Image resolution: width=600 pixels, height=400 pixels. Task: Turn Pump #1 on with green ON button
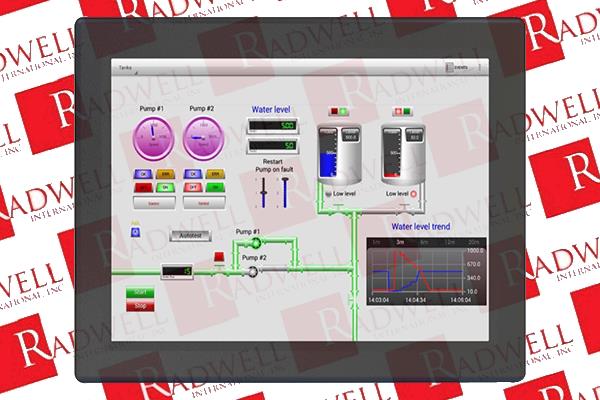point(165,188)
